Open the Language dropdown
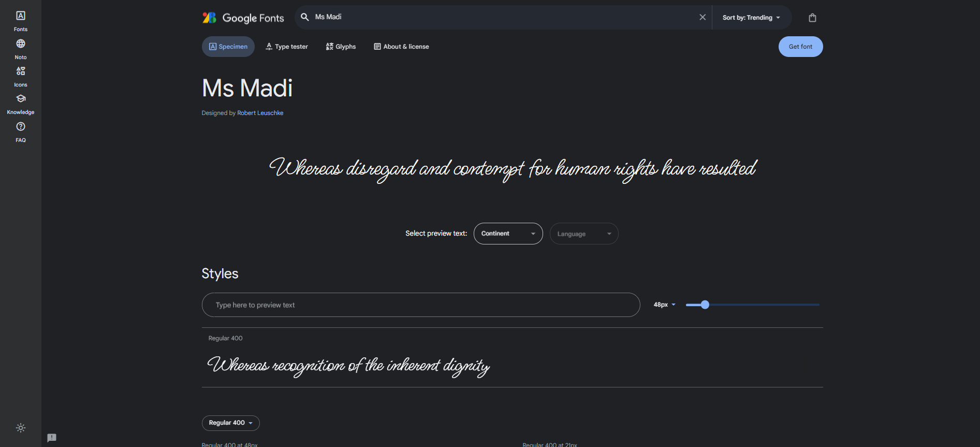The image size is (980, 447). click(583, 234)
